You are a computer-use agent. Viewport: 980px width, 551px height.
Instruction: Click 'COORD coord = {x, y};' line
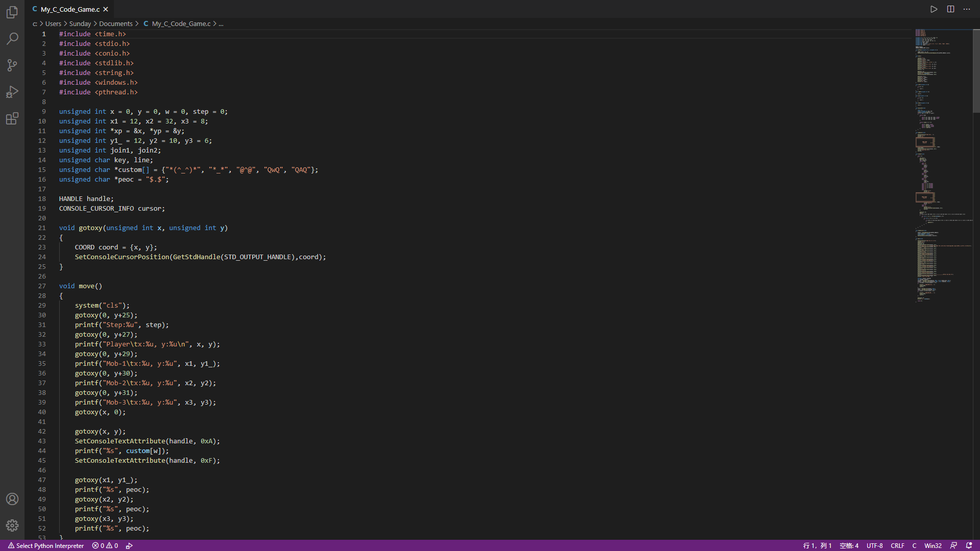[x=116, y=247]
